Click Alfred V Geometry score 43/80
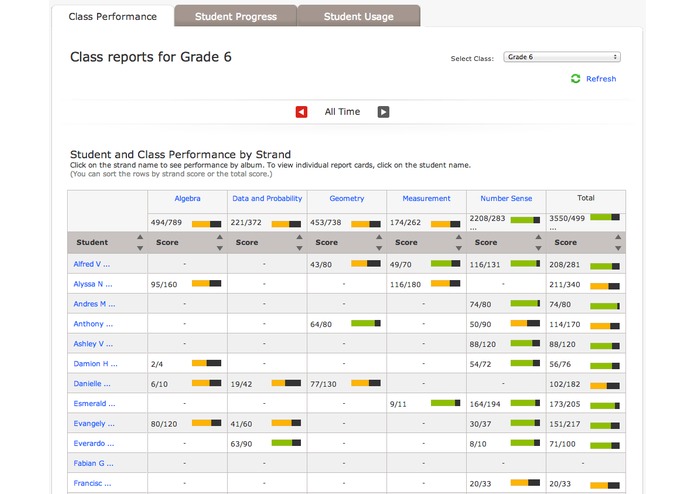 point(321,265)
